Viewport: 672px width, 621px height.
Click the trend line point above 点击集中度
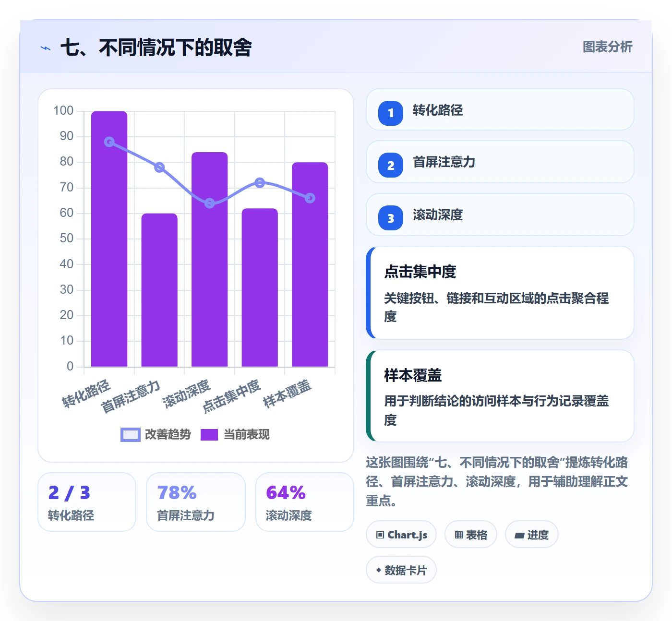(260, 183)
